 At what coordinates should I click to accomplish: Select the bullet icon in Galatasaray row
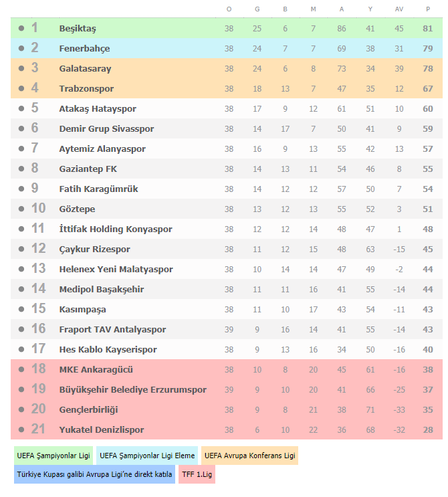point(21,68)
